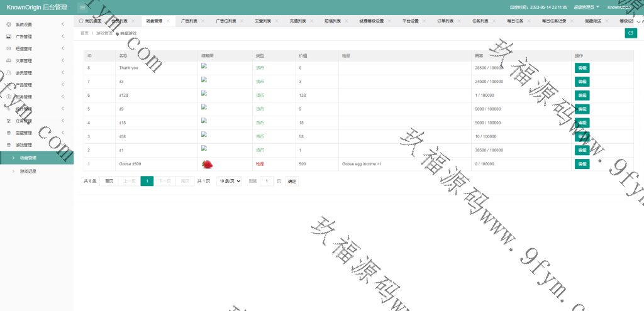Click the strawberry thumbnail for Goose £500
The width and height of the screenshot is (644, 311).
[x=206, y=164]
